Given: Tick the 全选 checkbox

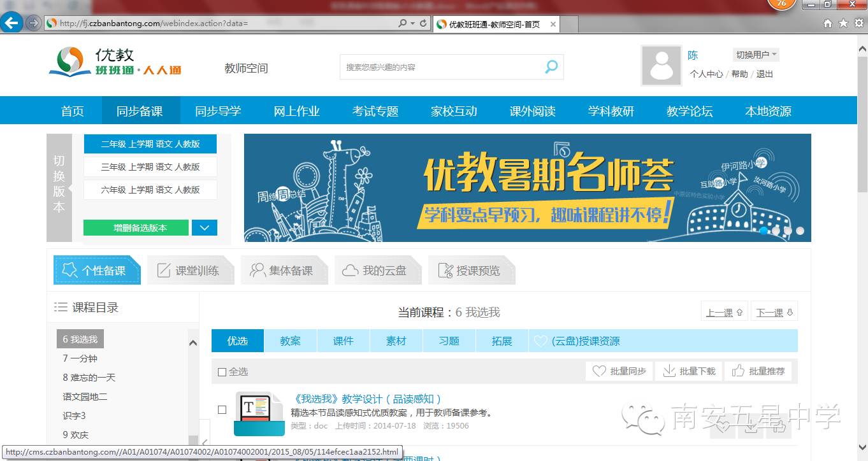Looking at the screenshot, I should point(222,372).
